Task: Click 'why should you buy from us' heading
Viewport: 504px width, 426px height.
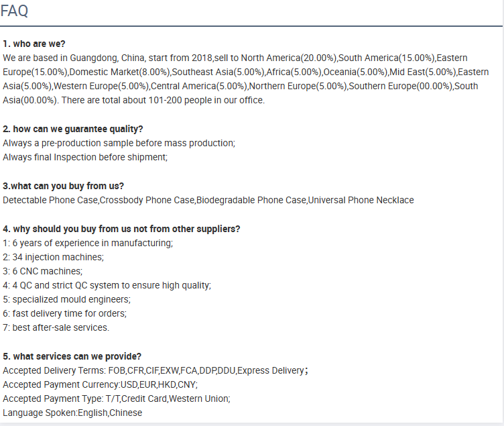Action: click(121, 229)
